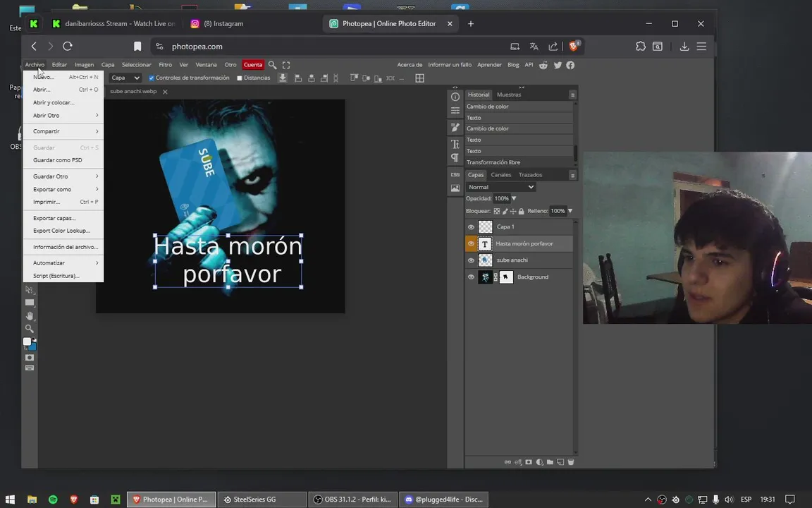Expand the Compartir submenu
812x508 pixels.
coord(63,131)
